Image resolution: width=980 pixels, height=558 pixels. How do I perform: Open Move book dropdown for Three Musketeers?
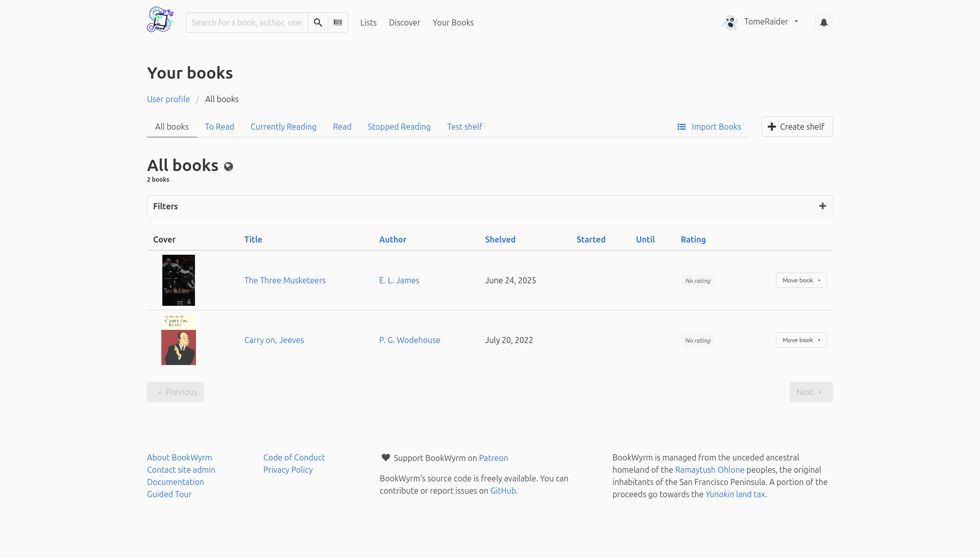pyautogui.click(x=801, y=280)
